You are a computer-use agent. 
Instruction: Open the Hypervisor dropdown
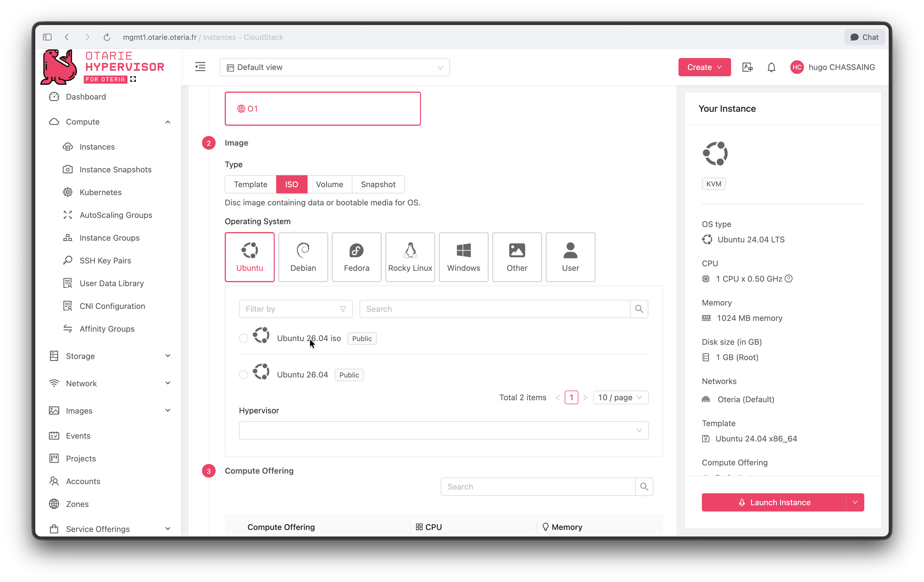click(444, 430)
